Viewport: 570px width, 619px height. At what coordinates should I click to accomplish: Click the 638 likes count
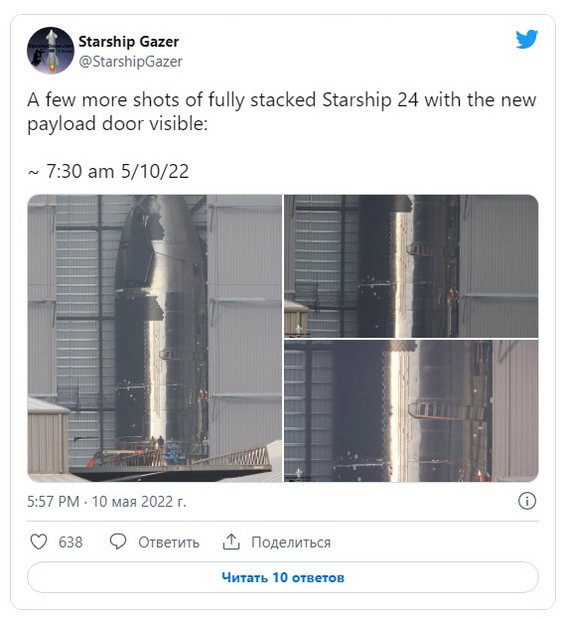coord(71,542)
